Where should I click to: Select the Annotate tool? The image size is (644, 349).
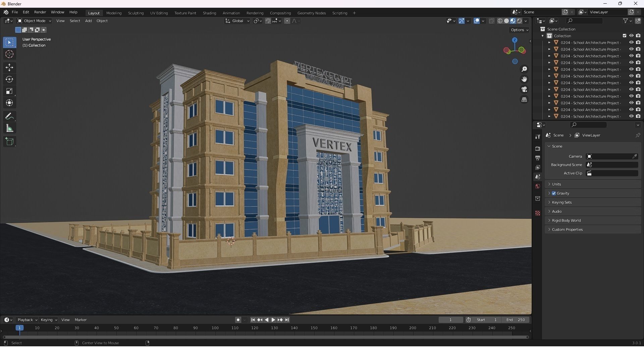pos(9,116)
